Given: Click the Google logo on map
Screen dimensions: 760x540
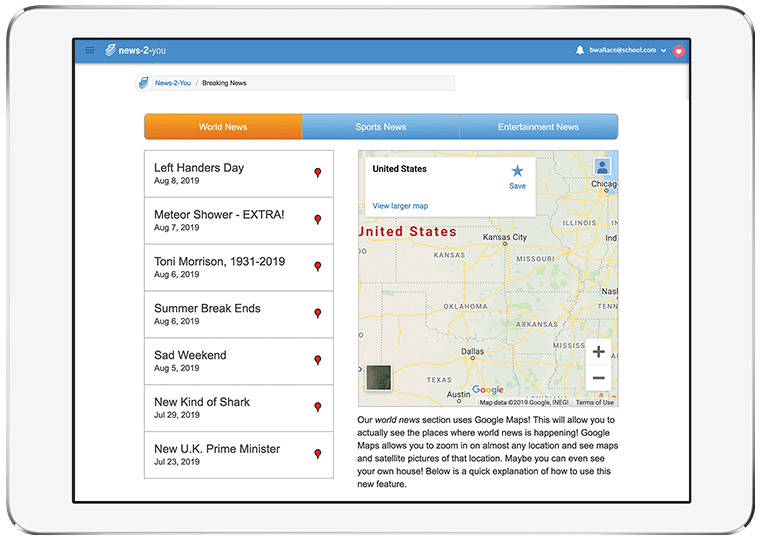Looking at the screenshot, I should pos(488,390).
